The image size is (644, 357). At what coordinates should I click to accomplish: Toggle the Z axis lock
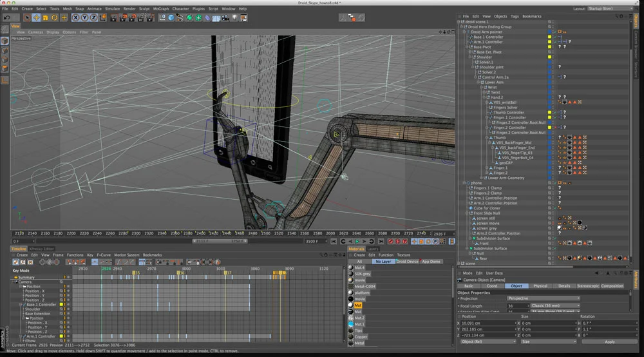[93, 17]
